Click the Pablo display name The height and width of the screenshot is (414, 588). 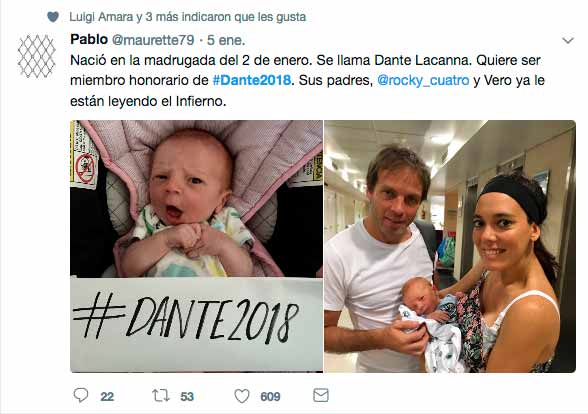pos(89,39)
